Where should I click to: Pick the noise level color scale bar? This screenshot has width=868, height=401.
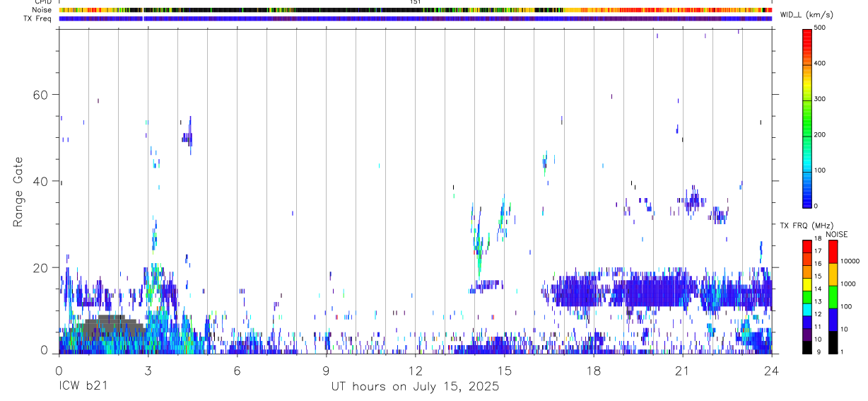833,296
